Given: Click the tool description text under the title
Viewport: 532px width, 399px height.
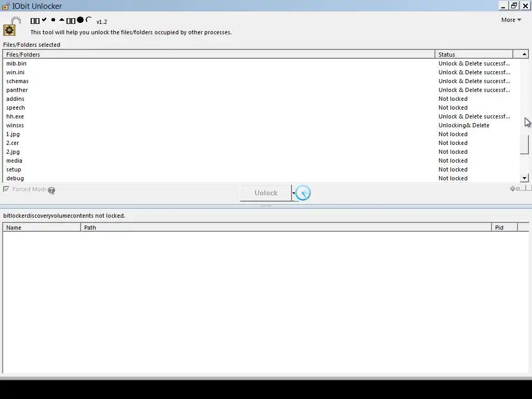Looking at the screenshot, I should 131,32.
